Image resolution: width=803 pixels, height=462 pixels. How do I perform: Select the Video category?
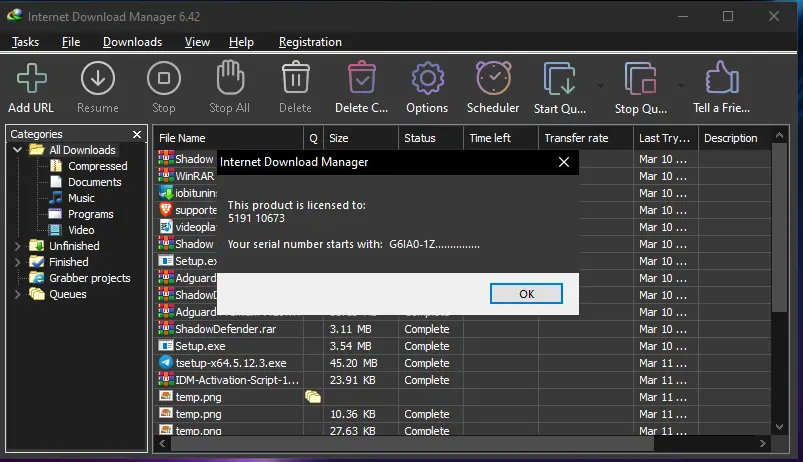pos(81,230)
